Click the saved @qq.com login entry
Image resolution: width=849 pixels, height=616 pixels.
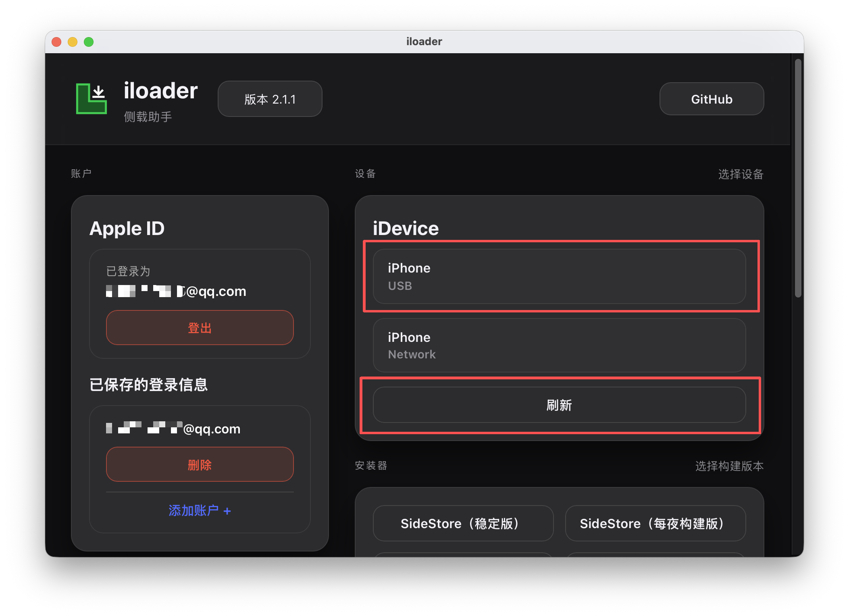173,429
